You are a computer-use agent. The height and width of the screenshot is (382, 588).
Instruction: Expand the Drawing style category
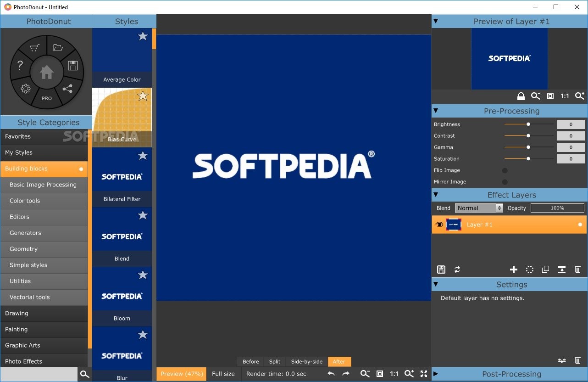(44, 313)
